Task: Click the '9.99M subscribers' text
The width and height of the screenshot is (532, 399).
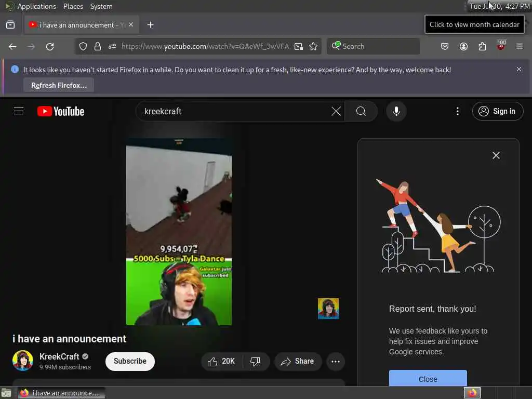Action: pos(65,367)
